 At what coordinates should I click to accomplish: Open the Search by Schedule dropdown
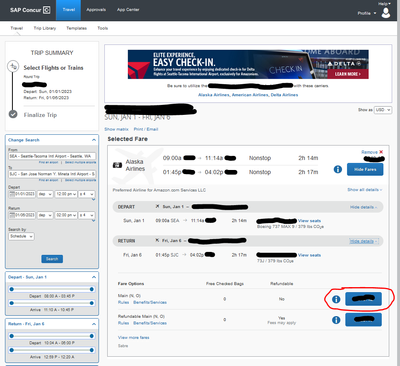point(21,236)
